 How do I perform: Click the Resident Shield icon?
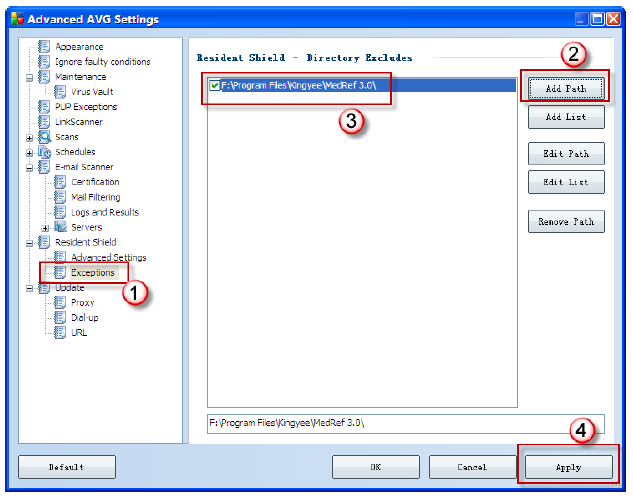(x=44, y=242)
